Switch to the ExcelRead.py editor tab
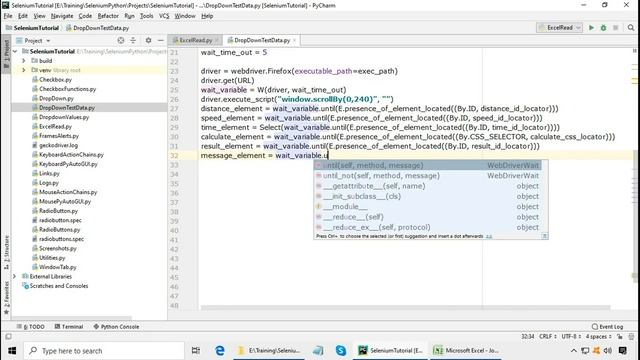640x360 pixels. point(195,40)
